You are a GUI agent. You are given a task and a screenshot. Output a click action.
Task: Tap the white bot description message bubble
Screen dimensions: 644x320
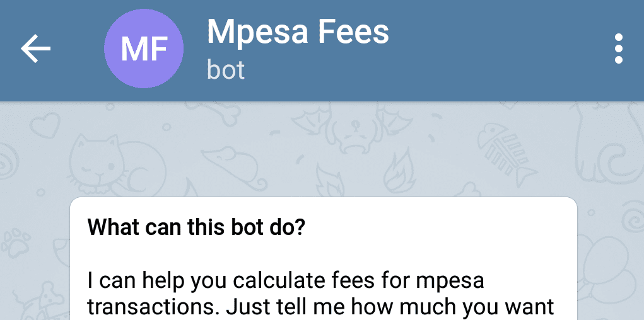pyautogui.click(x=324, y=258)
